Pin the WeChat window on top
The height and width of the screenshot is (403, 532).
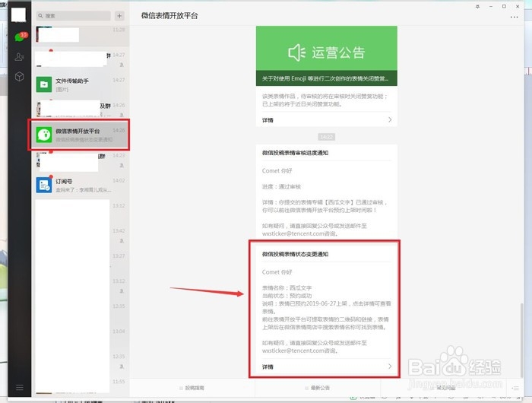pos(478,6)
